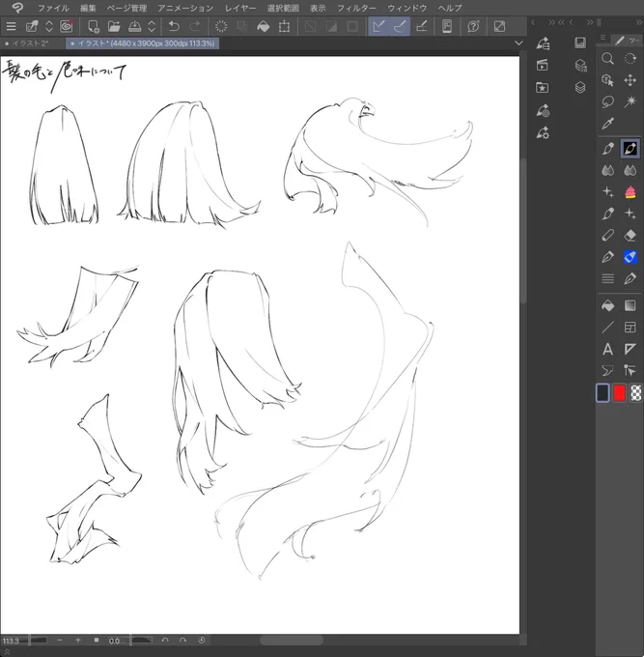Click the Save icon in command bar

click(x=134, y=27)
